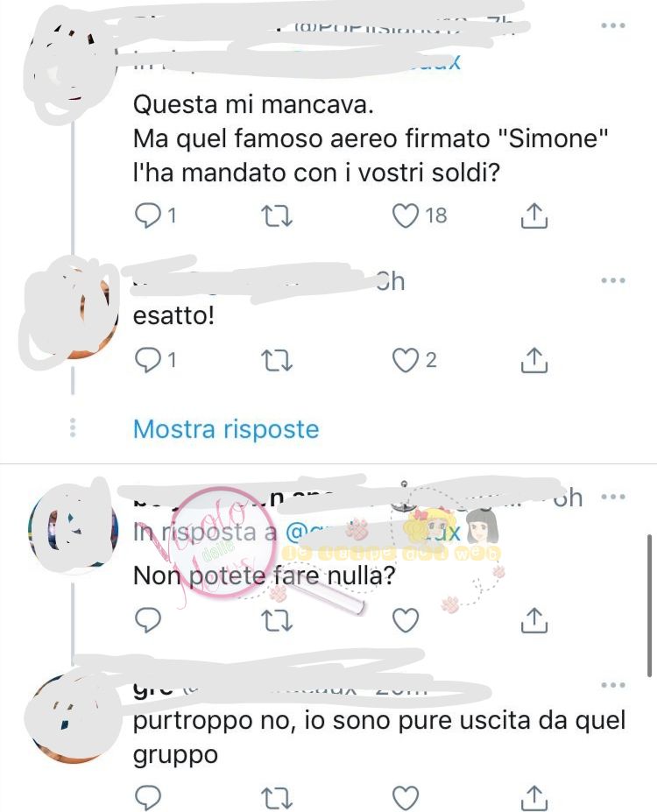657x812 pixels.
Task: Retweet the "esatto!" tweet
Action: 277,361
